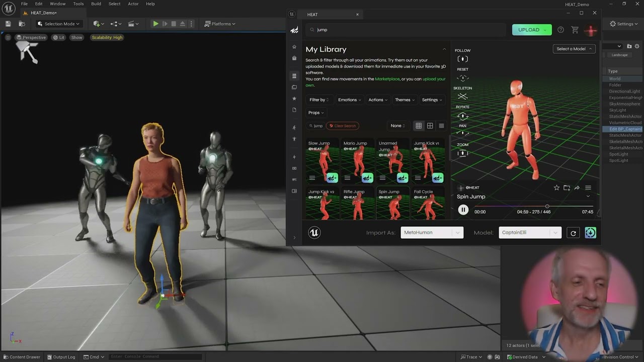Image resolution: width=644 pixels, height=362 pixels.
Task: Click the Lit view mode button
Action: 59,37
